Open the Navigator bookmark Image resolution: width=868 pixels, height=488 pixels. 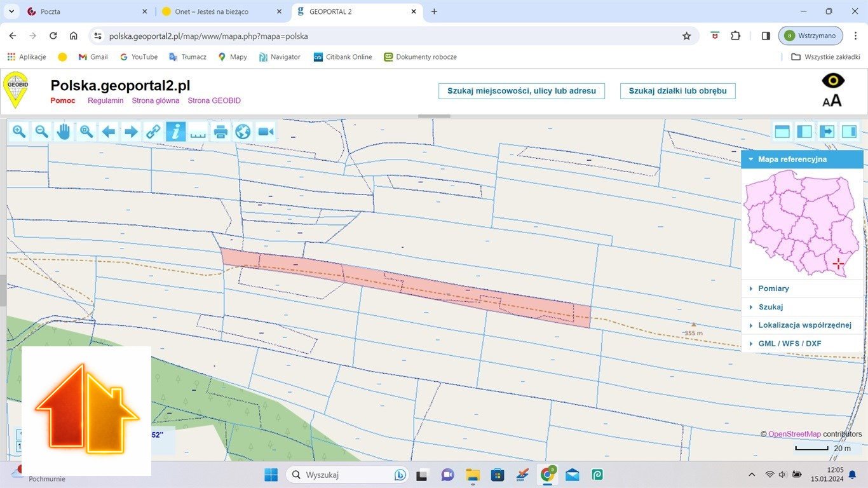click(280, 57)
